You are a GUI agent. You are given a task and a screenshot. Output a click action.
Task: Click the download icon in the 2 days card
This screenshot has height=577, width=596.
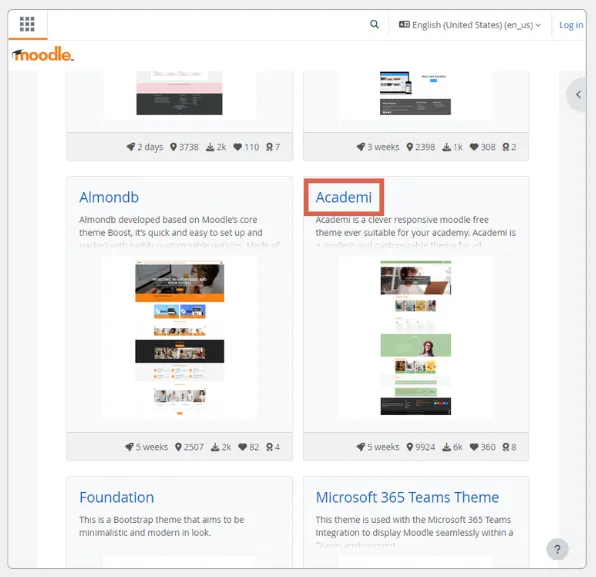(x=210, y=147)
